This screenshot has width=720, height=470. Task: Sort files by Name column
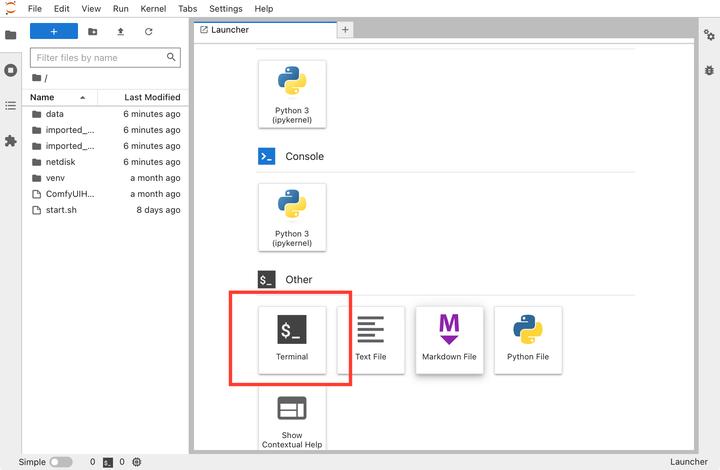60,97
